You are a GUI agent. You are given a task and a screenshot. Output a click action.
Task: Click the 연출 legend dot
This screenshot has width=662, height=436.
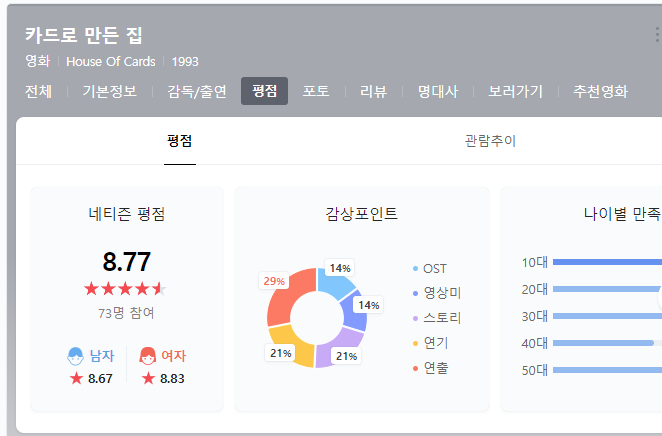click(415, 368)
